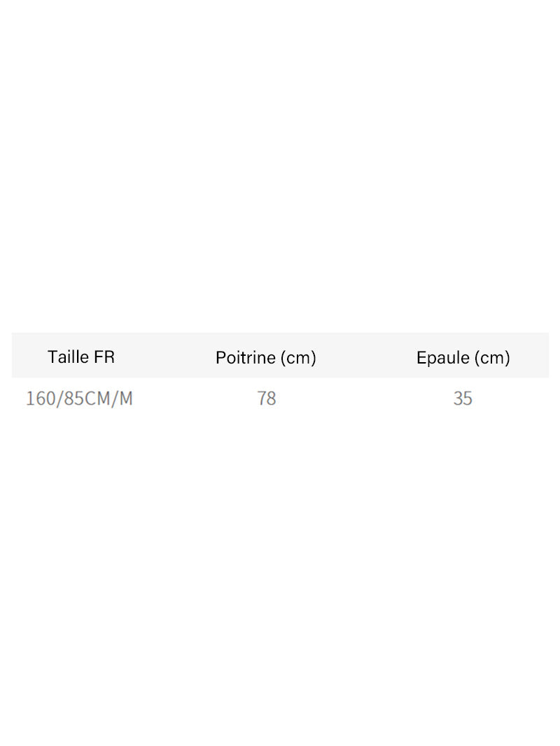Click "160" in the size row
Screen dimensions: 560x746
pyautogui.click(x=41, y=399)
